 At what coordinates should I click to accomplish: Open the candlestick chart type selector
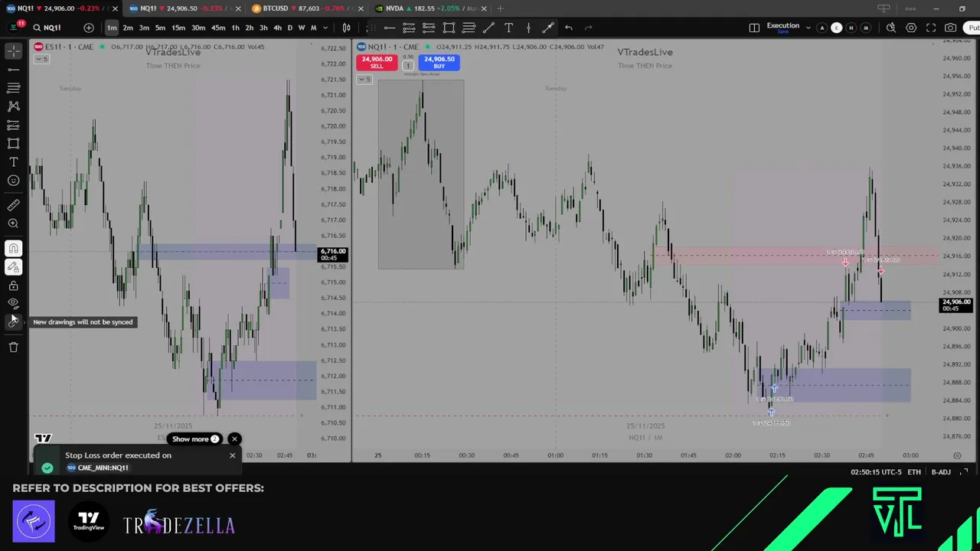pos(347,28)
